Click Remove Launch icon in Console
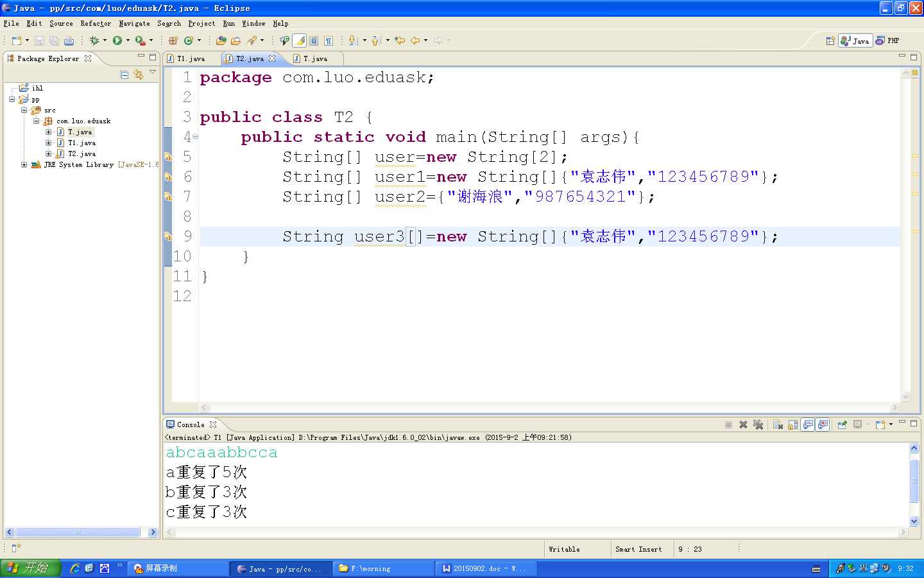The width and height of the screenshot is (924, 578). coord(743,425)
